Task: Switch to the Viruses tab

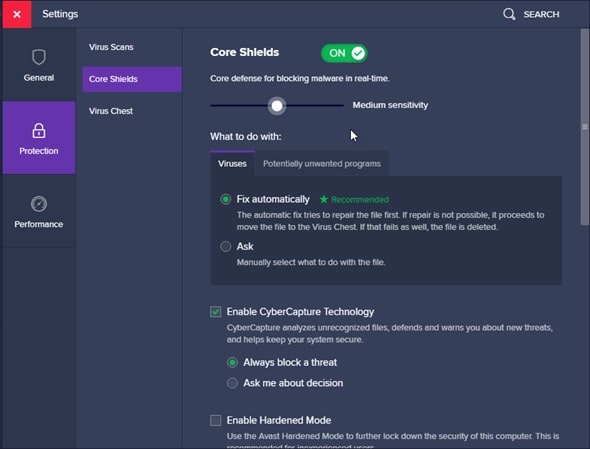Action: (x=232, y=164)
